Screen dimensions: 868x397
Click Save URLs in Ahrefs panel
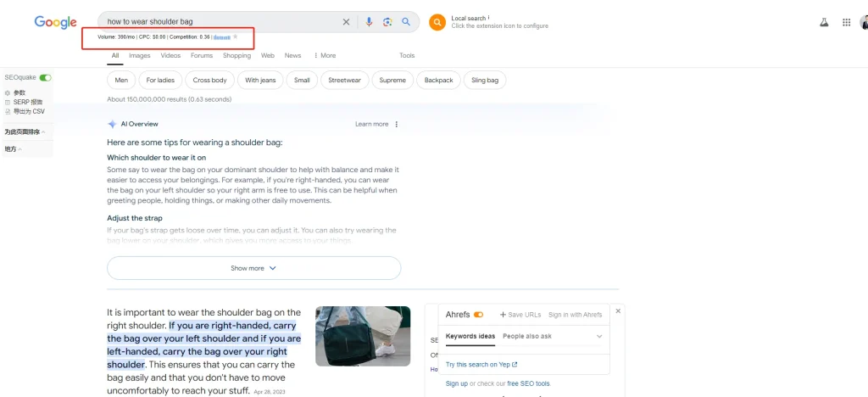(520, 315)
